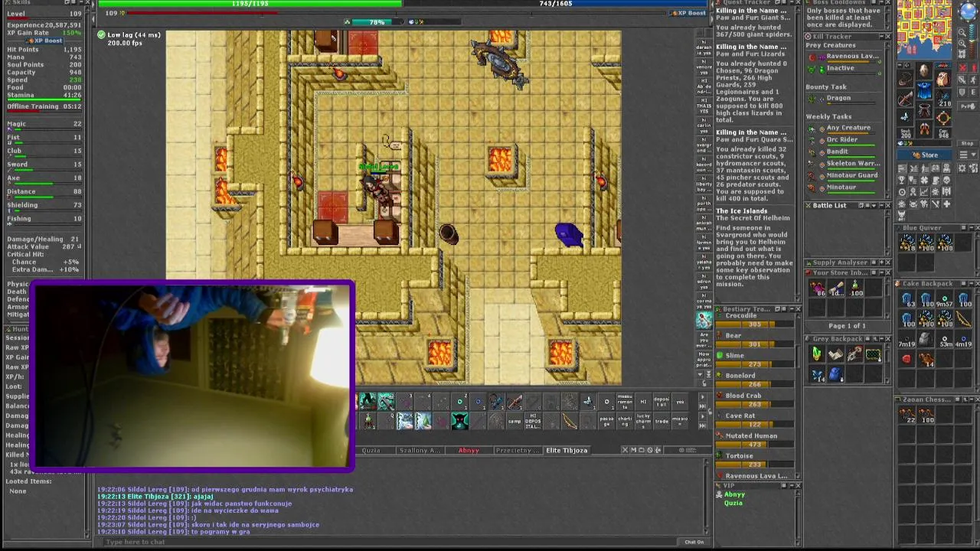Toggle the Chat On button
Viewport: 980px width, 551px height.
click(694, 542)
